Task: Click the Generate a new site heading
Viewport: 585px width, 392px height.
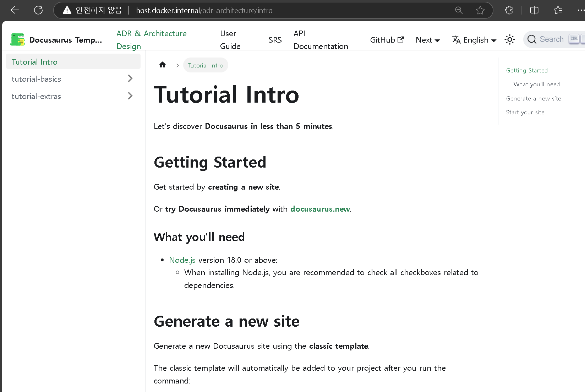Action: (x=226, y=321)
